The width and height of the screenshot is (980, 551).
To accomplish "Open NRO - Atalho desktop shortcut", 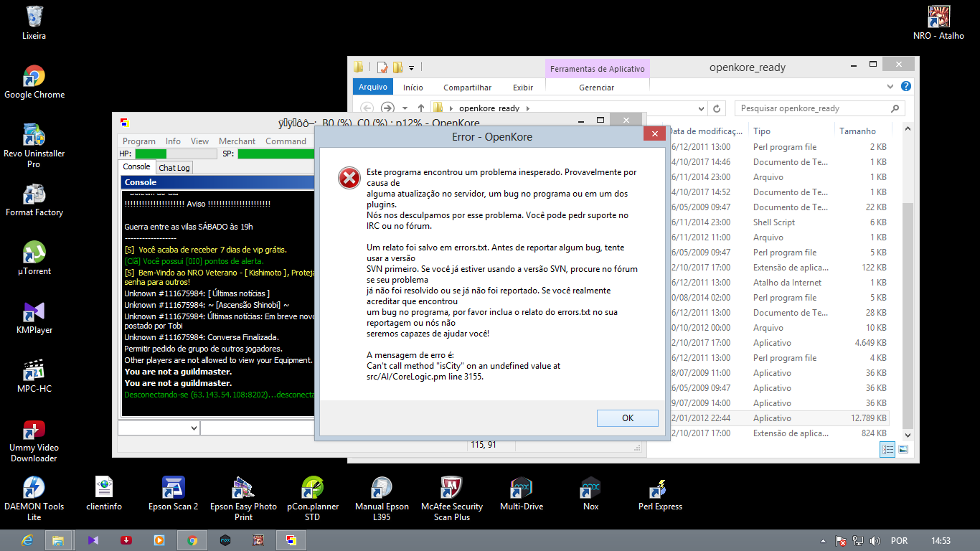I will click(x=939, y=22).
